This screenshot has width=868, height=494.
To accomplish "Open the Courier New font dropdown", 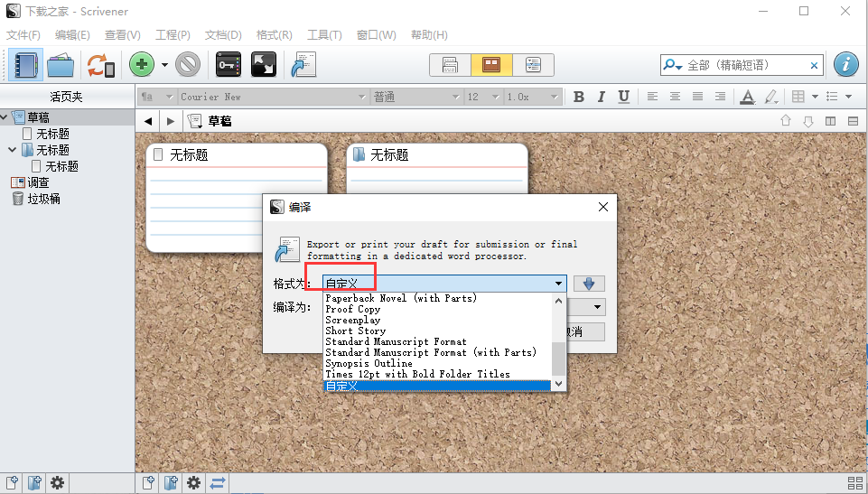I will pyautogui.click(x=273, y=97).
